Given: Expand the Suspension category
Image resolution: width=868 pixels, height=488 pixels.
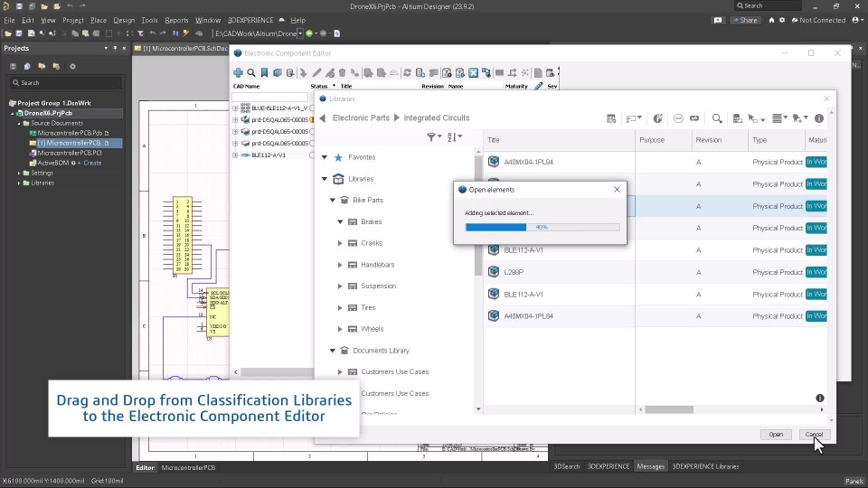Looking at the screenshot, I should [340, 286].
